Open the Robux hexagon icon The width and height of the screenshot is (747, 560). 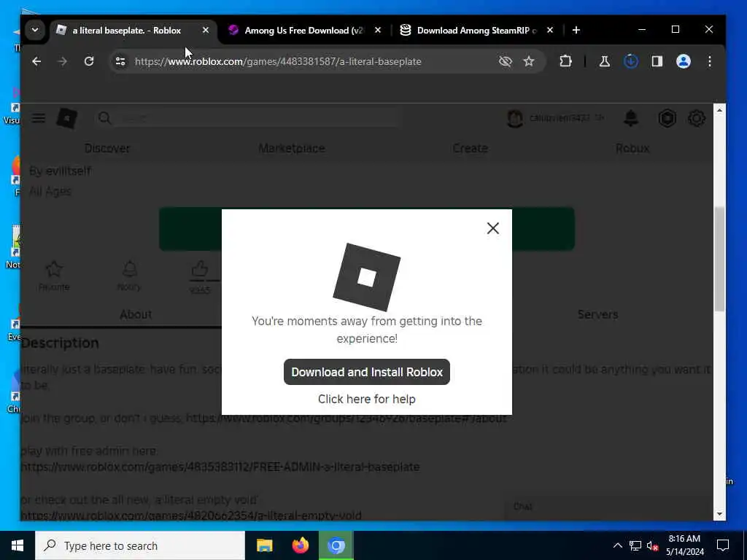click(x=667, y=118)
